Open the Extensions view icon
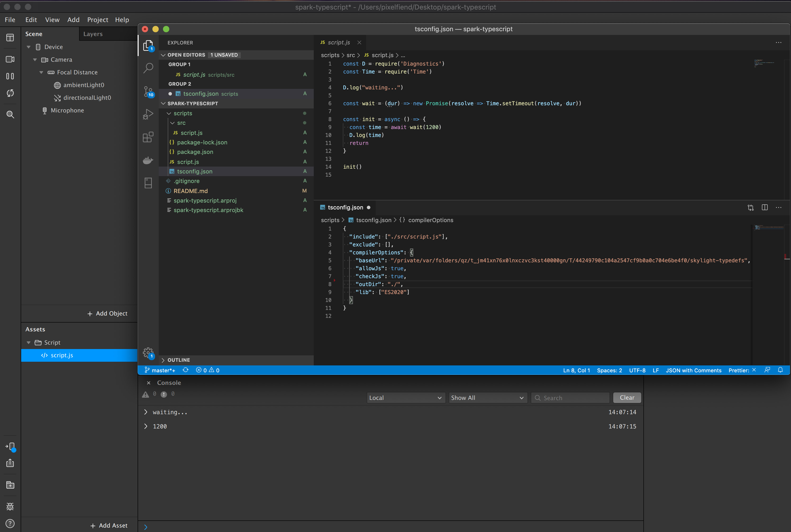 [x=148, y=137]
